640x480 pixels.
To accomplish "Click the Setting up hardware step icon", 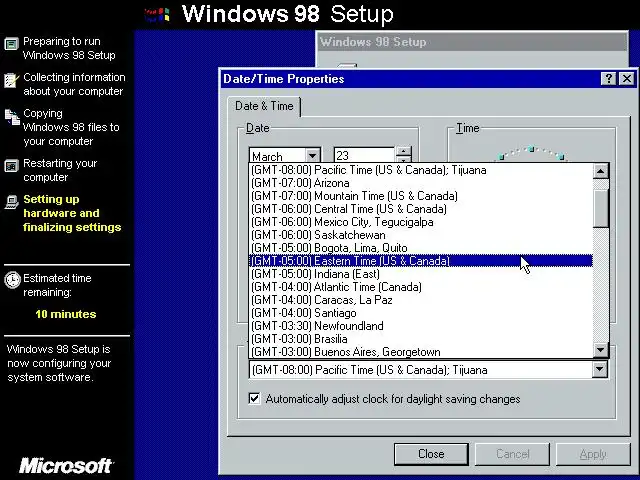I will coord(12,202).
